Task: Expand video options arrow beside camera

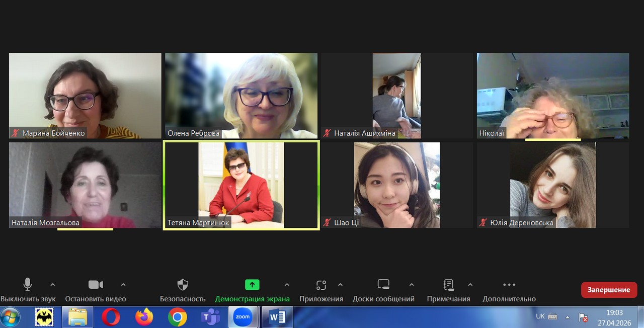Action: point(123,284)
